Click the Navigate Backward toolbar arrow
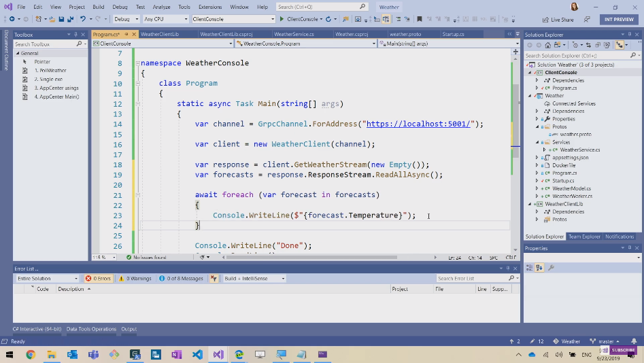Image resolution: width=644 pixels, height=363 pixels. (12, 19)
